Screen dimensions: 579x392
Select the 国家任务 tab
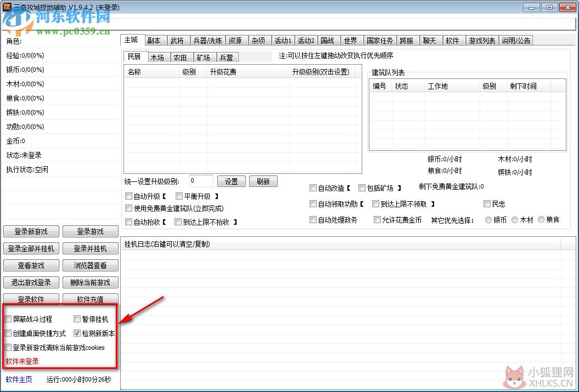(380, 41)
